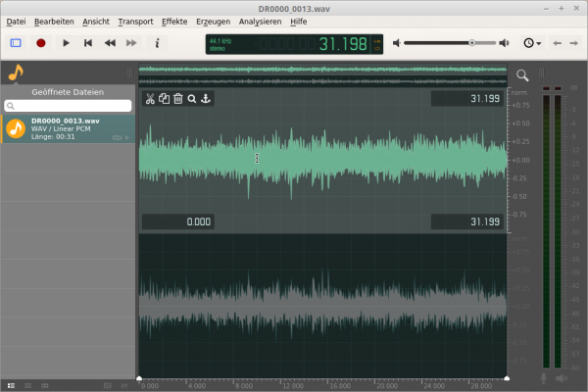Screen dimensions: 588x392
Task: Go back with the left arrow button
Action: coord(558,43)
